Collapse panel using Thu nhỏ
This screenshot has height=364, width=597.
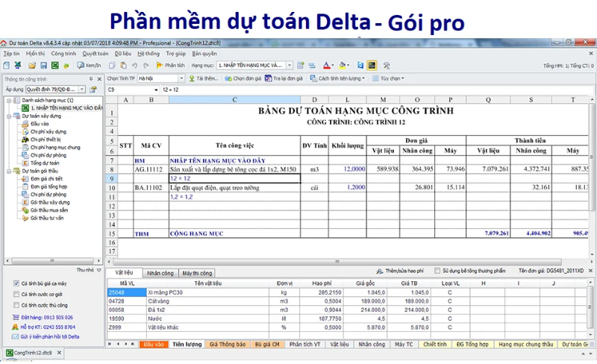pyautogui.click(x=89, y=270)
